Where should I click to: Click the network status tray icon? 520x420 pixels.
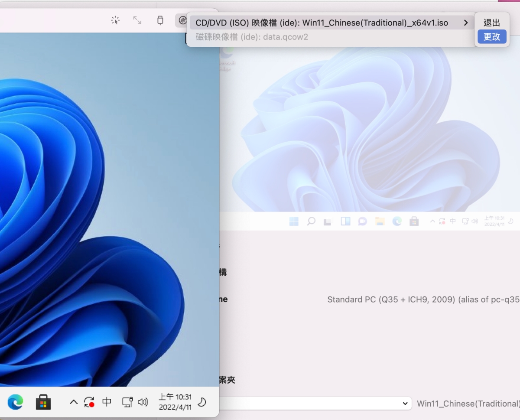(127, 402)
